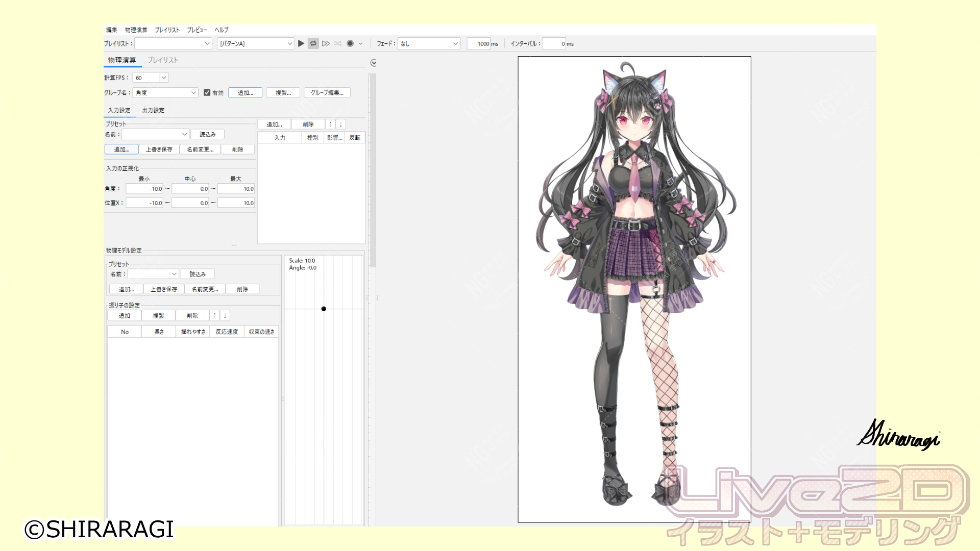Open the プレビュー menu
Image resolution: width=980 pixels, height=551 pixels.
[197, 30]
